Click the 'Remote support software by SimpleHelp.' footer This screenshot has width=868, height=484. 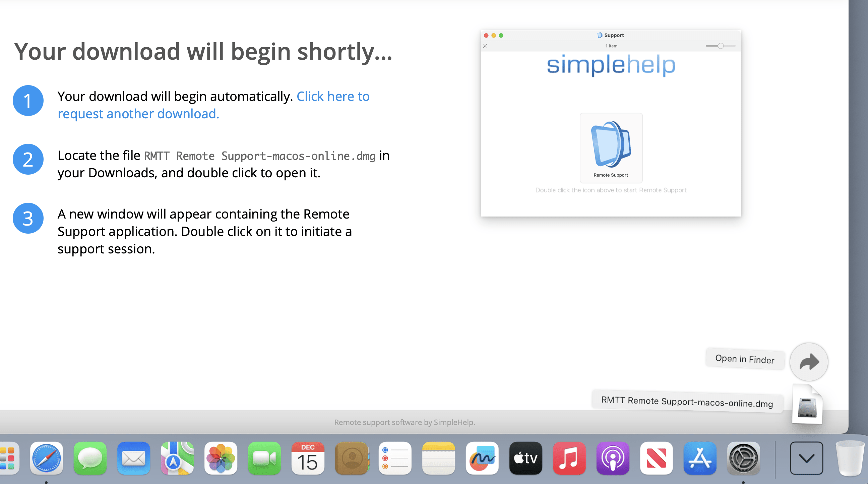click(405, 422)
